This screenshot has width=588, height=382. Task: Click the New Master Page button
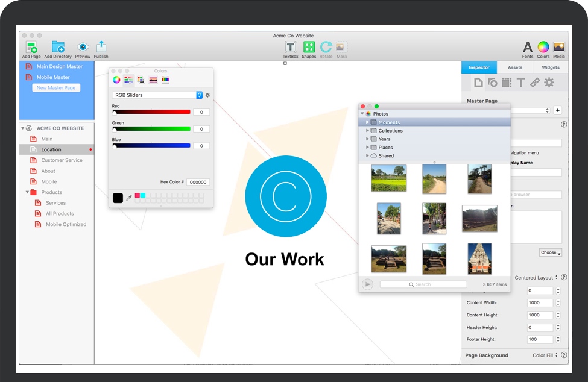(56, 88)
